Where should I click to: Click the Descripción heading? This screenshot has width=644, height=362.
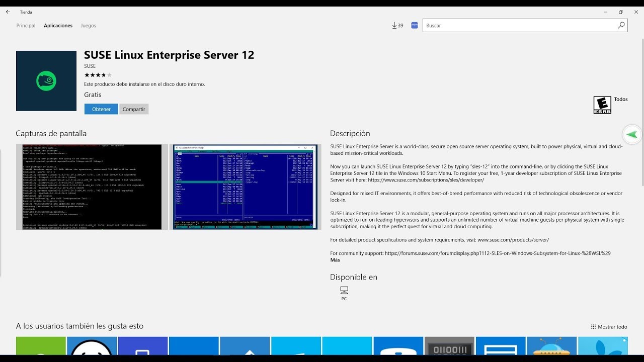click(x=350, y=133)
